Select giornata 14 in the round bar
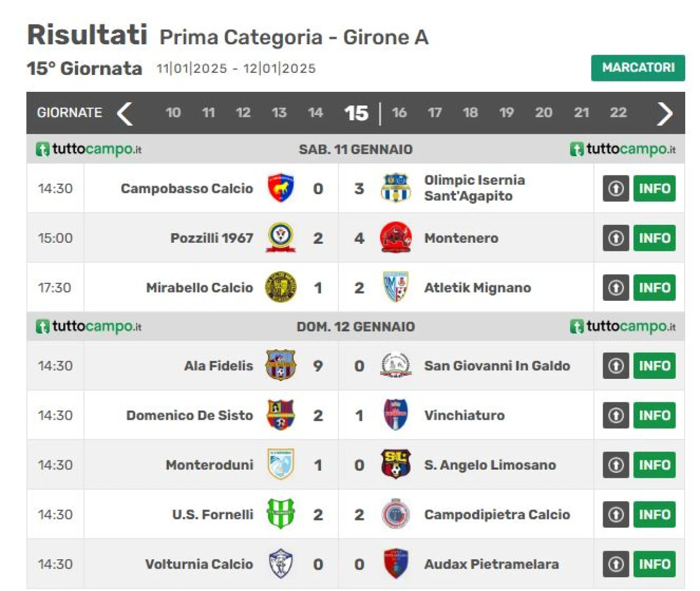 [x=315, y=113]
